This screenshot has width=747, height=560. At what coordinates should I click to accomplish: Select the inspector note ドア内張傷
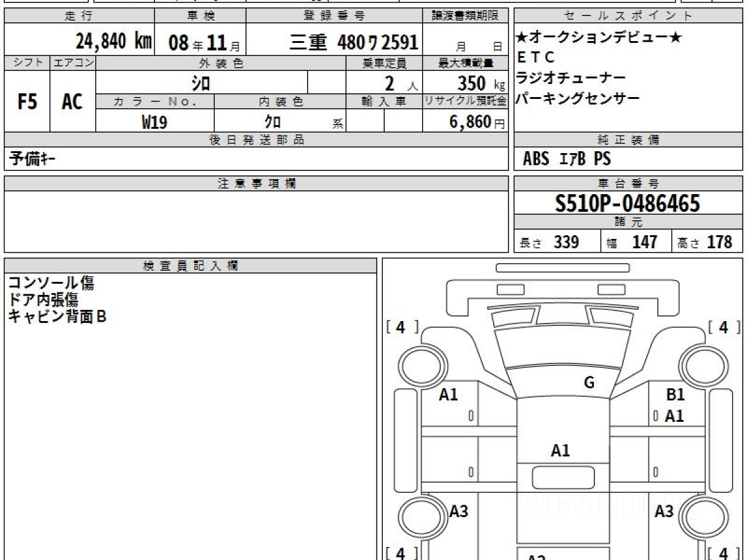coord(43,300)
